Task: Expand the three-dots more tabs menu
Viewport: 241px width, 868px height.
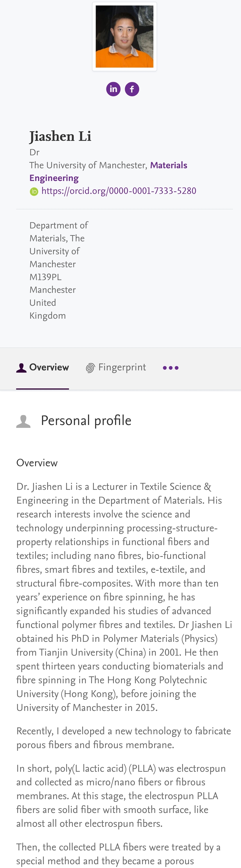Action: tap(171, 368)
